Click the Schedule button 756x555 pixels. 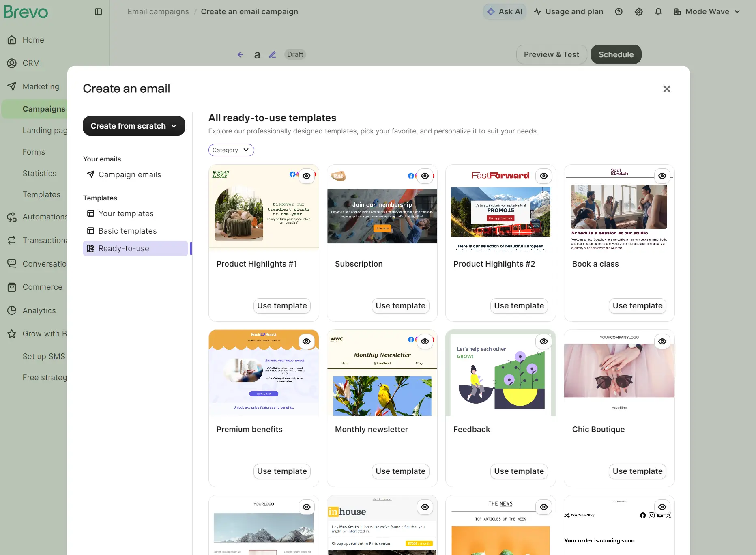coord(616,54)
